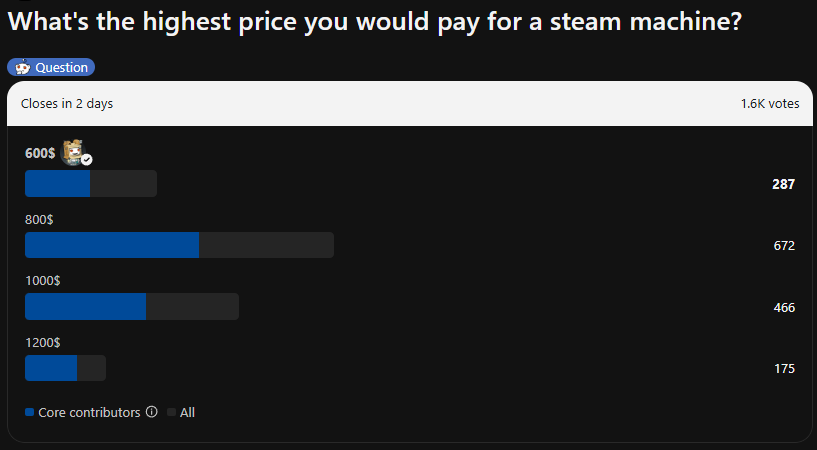This screenshot has height=450, width=817.
Task: Click the Question flair tag
Action: (x=51, y=67)
